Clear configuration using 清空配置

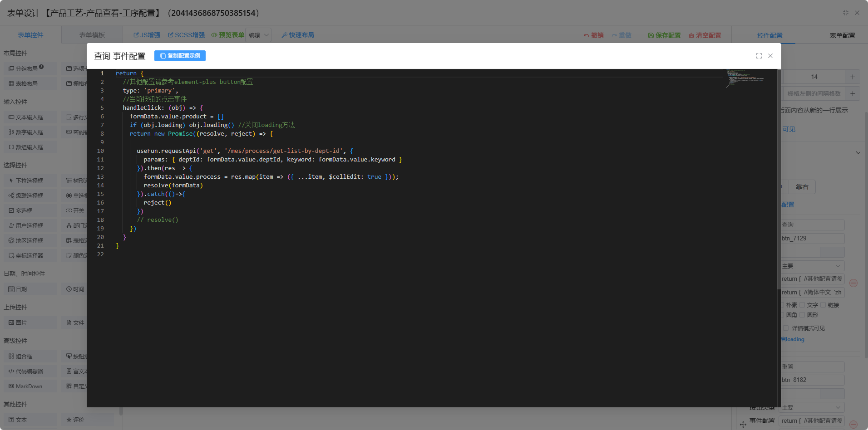pyautogui.click(x=705, y=35)
